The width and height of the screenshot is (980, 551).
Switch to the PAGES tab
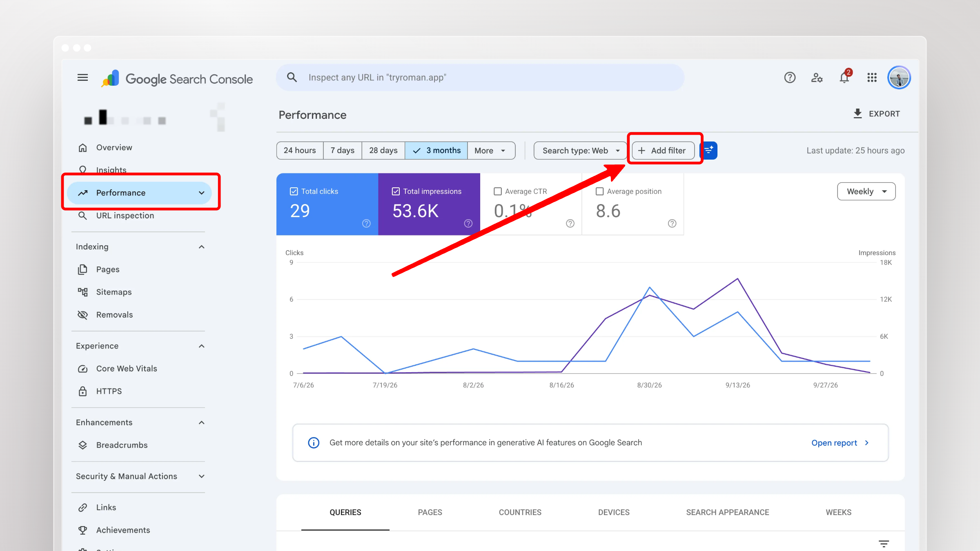[x=430, y=512]
